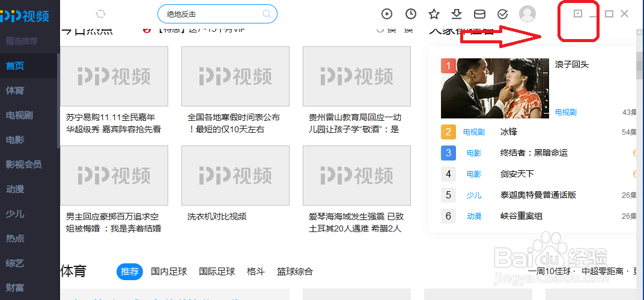The image size is (644, 300).
Task: Click 电视剧 tag under 浪子回头
Action: (x=566, y=112)
